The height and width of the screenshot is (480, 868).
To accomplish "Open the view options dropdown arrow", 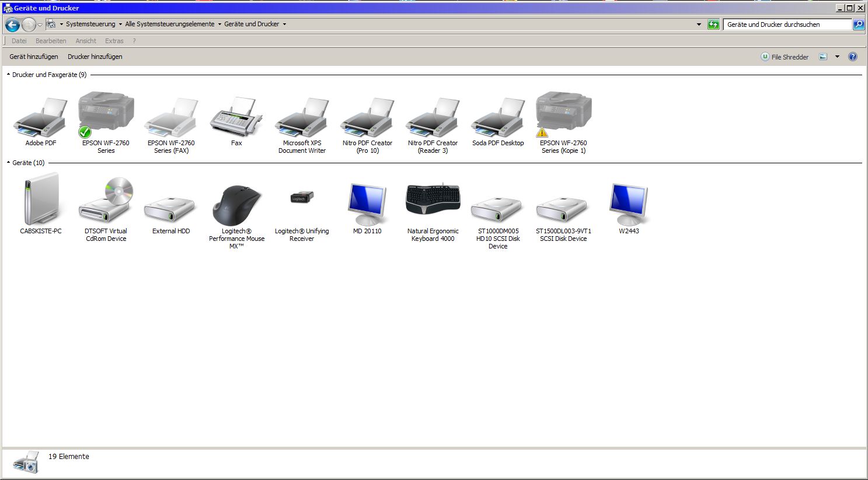I will pos(837,57).
